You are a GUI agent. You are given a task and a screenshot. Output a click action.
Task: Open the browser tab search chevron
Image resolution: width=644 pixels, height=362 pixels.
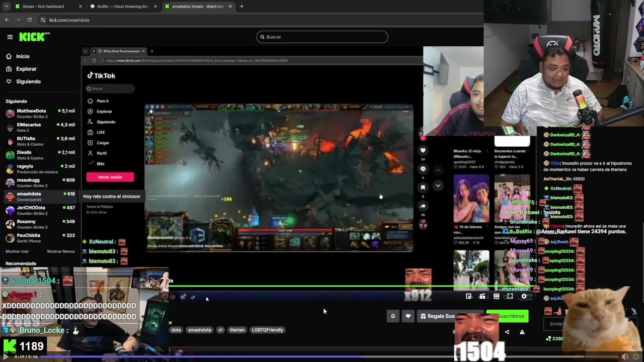click(7, 7)
